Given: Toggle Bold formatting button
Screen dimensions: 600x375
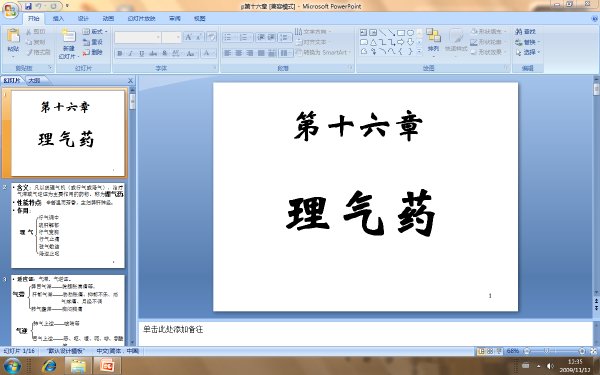Looking at the screenshot, I should pyautogui.click(x=120, y=53).
